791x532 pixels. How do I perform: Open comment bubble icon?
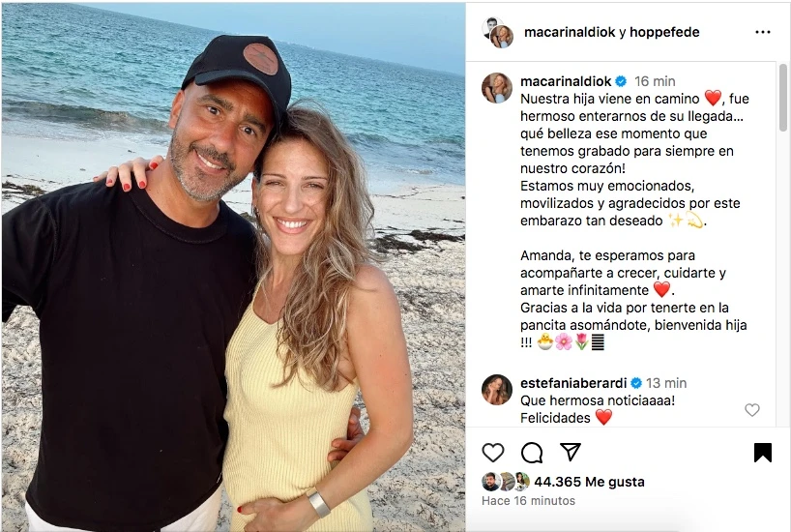(x=532, y=453)
